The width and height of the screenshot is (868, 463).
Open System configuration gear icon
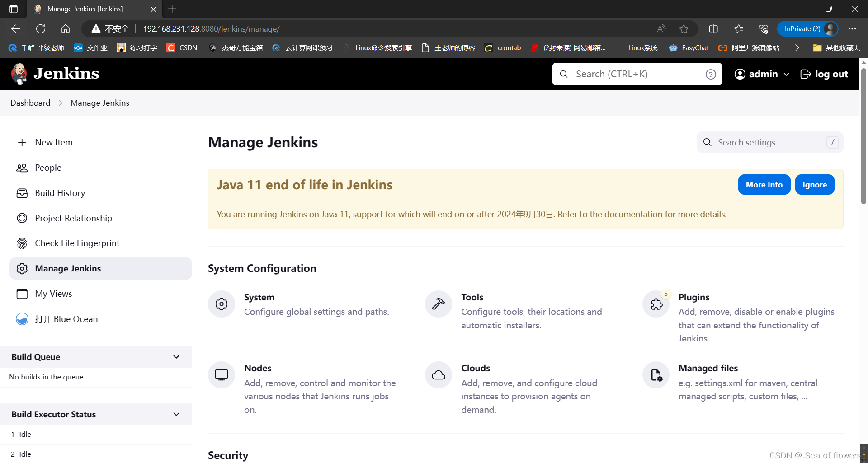(222, 304)
